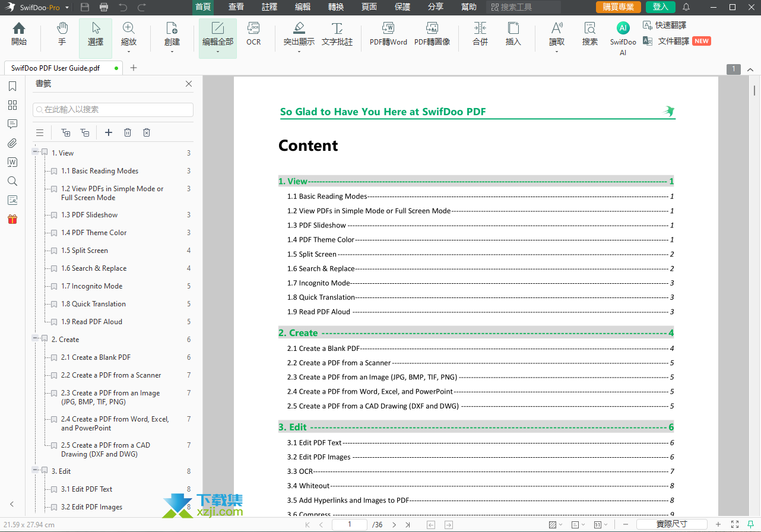Open the 突出顯示 highlight dropdown
Viewport: 761px width, 532px height.
click(299, 52)
